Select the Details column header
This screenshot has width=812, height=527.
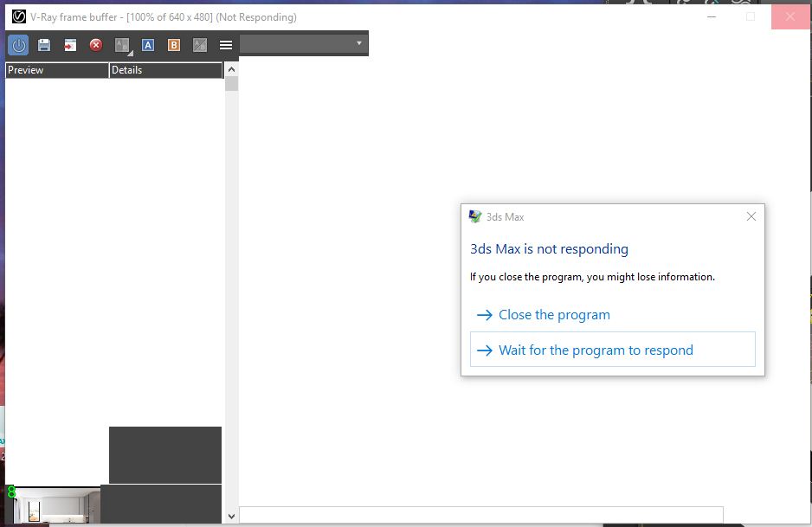point(165,70)
